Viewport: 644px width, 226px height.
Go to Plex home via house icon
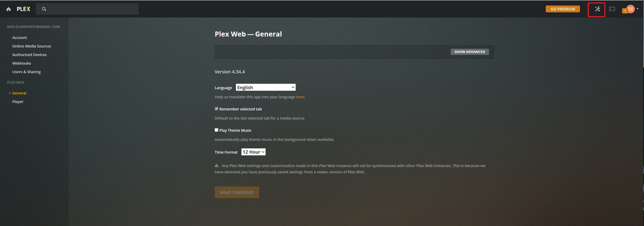(x=9, y=9)
